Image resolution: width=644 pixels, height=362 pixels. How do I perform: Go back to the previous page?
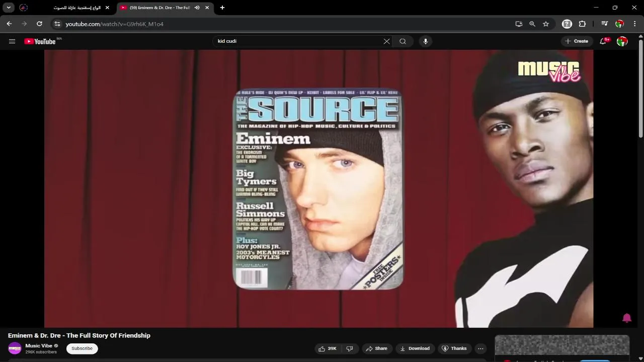[9, 24]
